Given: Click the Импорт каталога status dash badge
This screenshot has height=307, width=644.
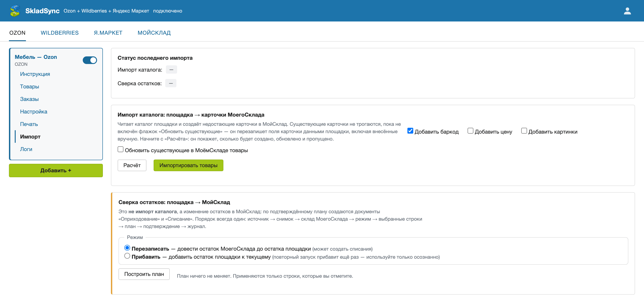Looking at the screenshot, I should click(172, 70).
